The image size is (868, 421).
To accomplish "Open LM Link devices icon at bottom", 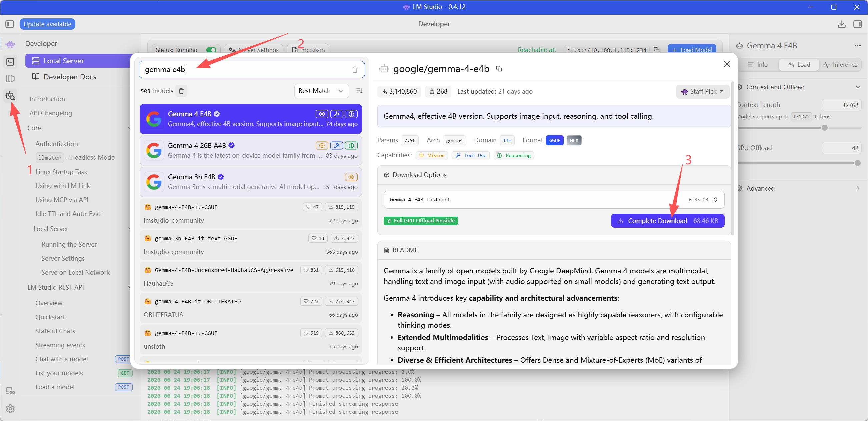I will pos(10,391).
